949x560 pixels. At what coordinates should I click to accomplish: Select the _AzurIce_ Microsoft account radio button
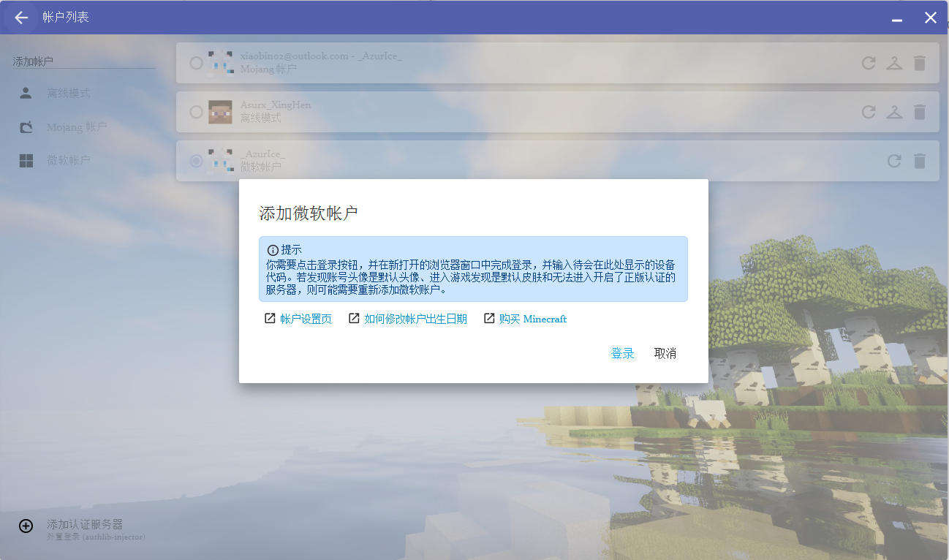pyautogui.click(x=196, y=161)
